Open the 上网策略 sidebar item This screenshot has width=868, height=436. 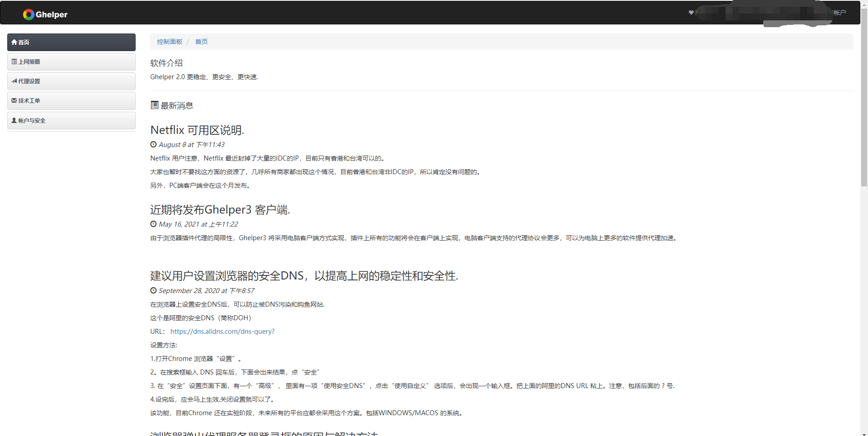(x=71, y=62)
